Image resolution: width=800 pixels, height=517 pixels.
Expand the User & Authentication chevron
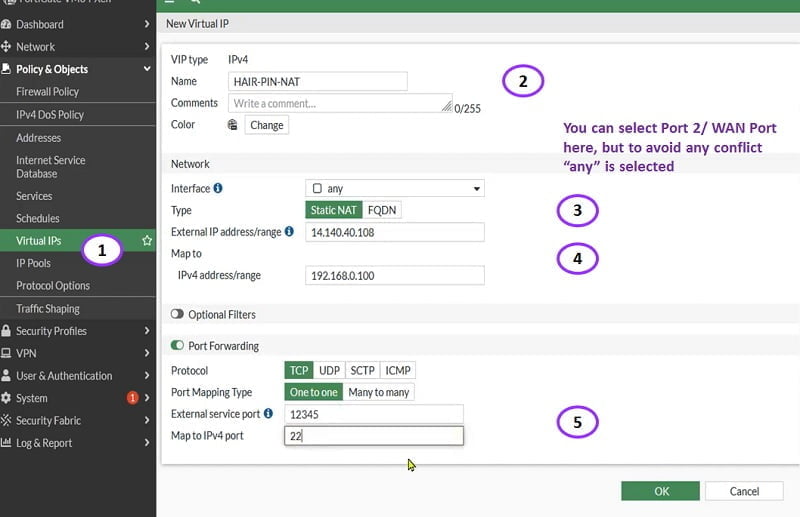click(x=147, y=376)
